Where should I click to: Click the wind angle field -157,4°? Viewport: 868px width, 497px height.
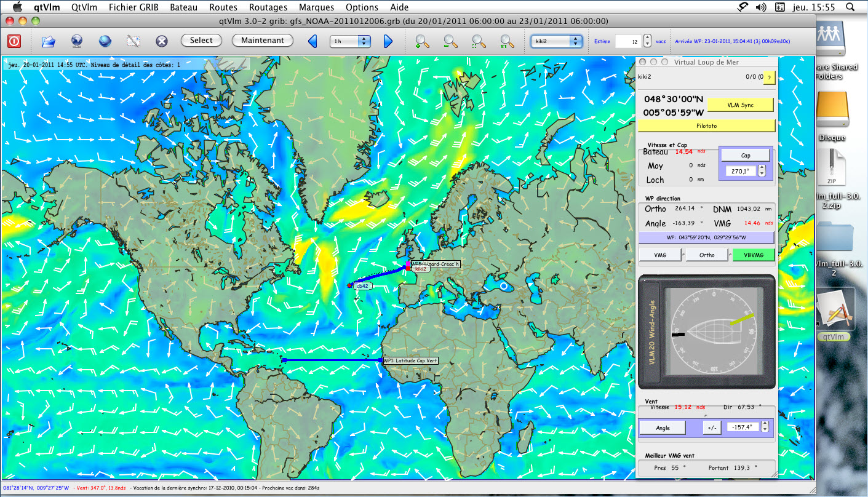point(743,427)
